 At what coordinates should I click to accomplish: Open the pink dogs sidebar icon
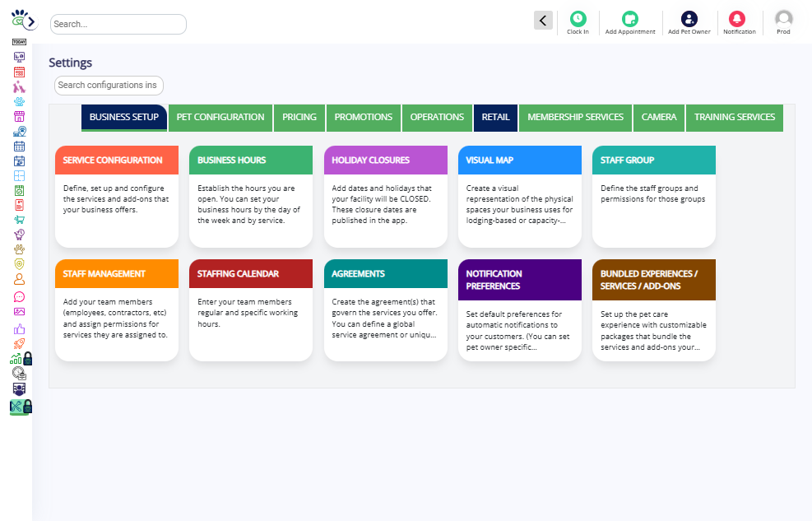coord(19,86)
